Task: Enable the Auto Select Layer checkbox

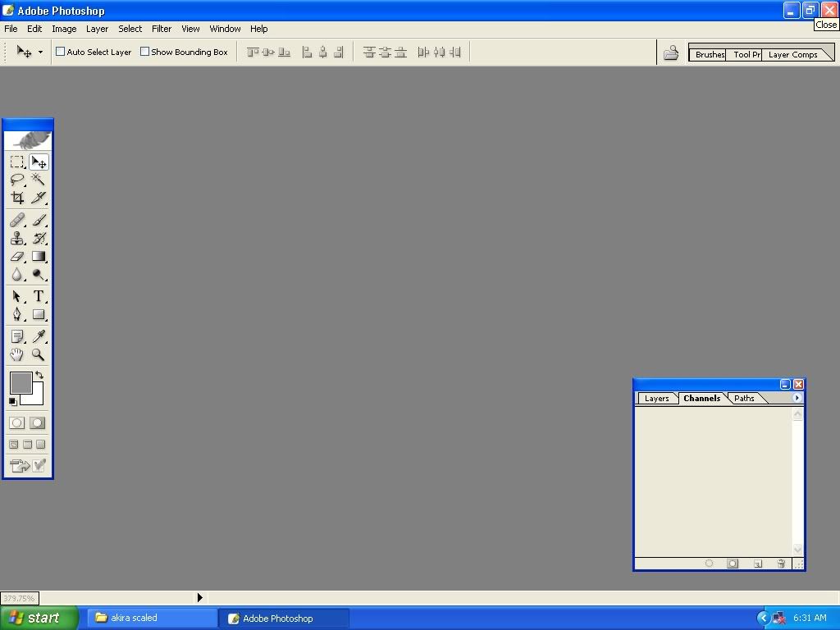Action: (61, 52)
